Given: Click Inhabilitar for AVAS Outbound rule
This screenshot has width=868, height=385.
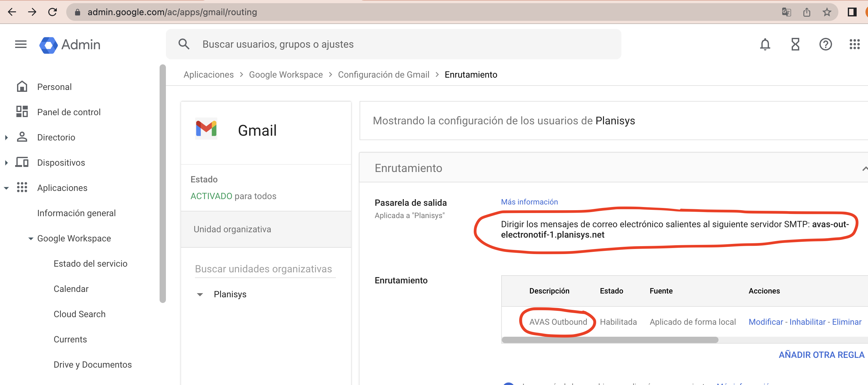Looking at the screenshot, I should (807, 322).
